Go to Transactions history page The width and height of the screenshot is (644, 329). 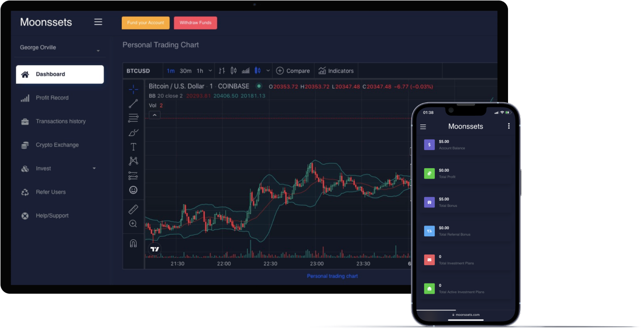click(x=60, y=122)
